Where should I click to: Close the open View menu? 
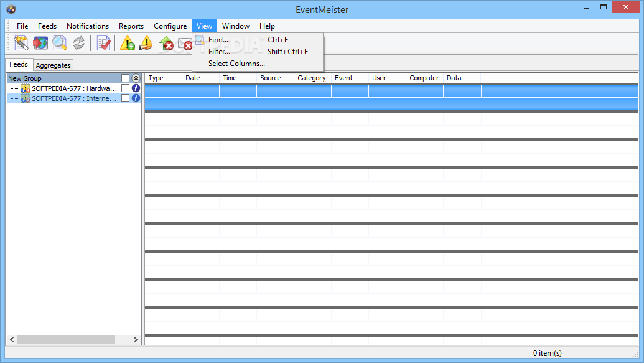tap(204, 26)
